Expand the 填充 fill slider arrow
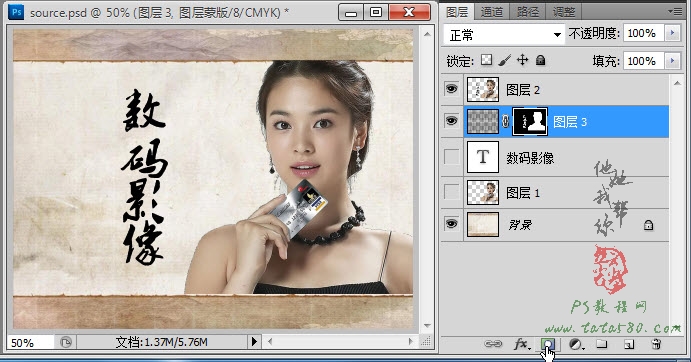 (x=672, y=61)
